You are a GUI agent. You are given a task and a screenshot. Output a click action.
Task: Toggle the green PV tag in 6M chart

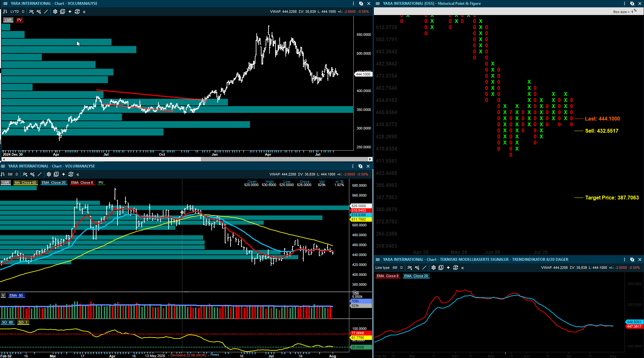click(101, 183)
